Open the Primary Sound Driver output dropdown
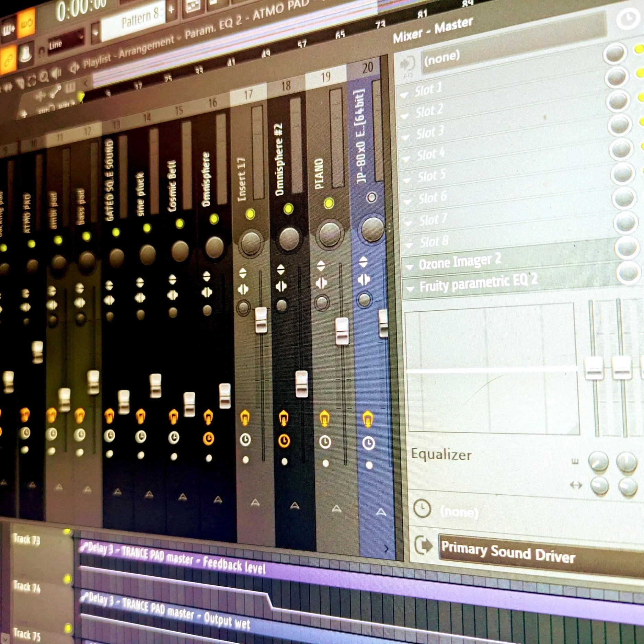The image size is (644, 644). pos(541,554)
